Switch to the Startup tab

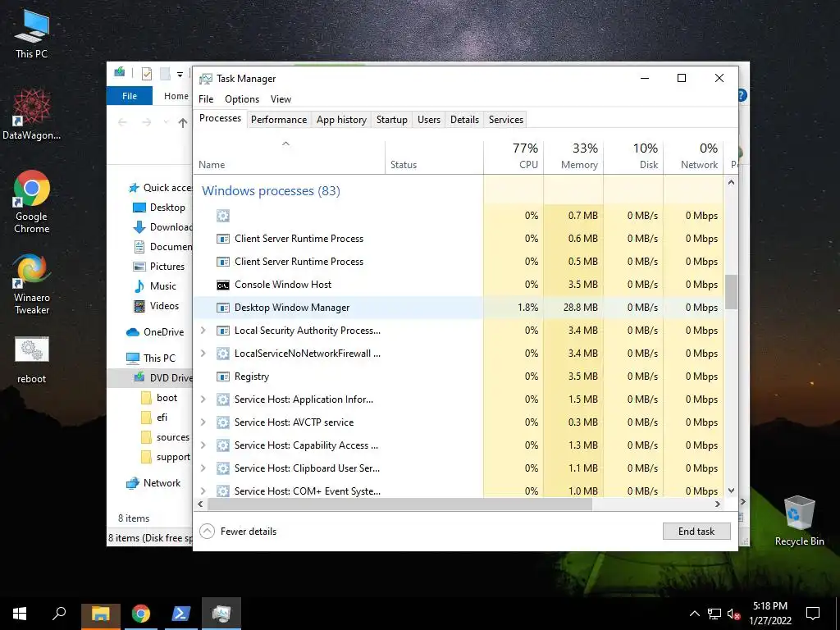pos(391,120)
